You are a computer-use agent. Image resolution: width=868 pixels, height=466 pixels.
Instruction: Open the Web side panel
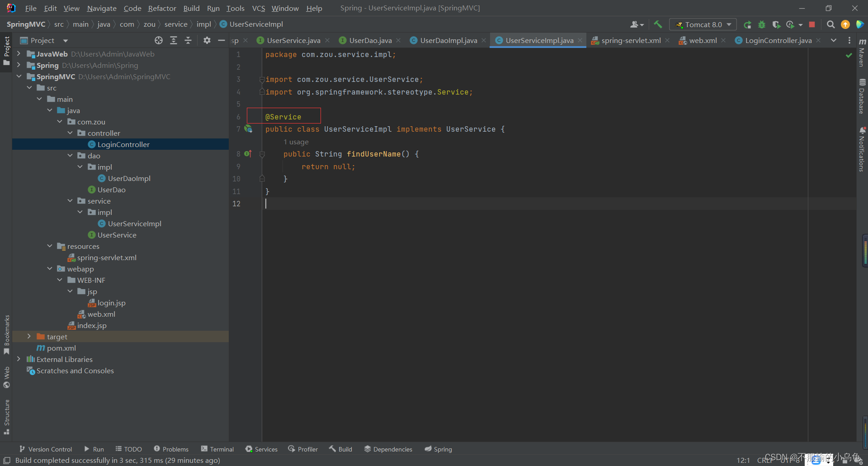6,377
